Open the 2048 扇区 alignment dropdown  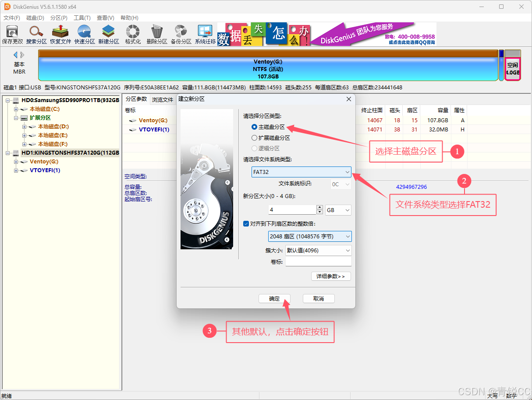pyautogui.click(x=310, y=237)
